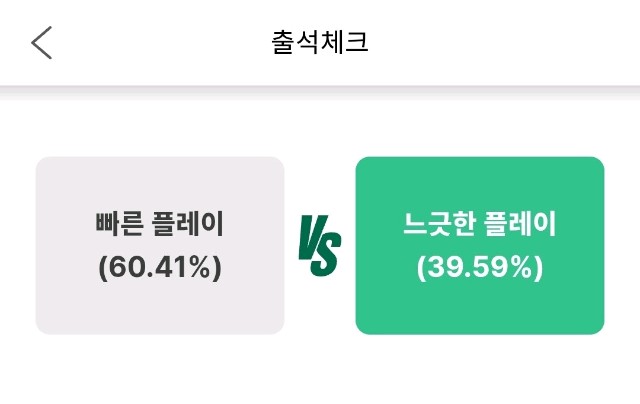Select the 빠른 플레이 option card
Screen dimensions: 640x404
tap(160, 245)
